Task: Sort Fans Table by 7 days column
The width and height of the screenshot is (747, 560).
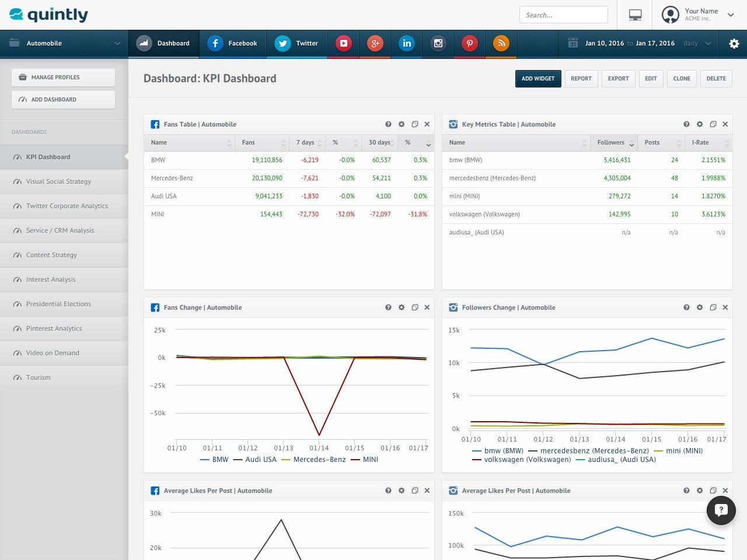Action: click(308, 143)
